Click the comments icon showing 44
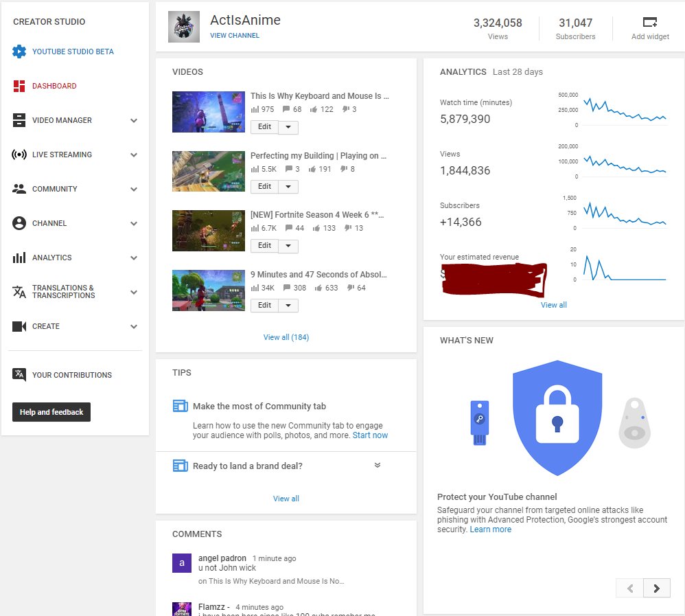685x616 pixels. click(289, 228)
